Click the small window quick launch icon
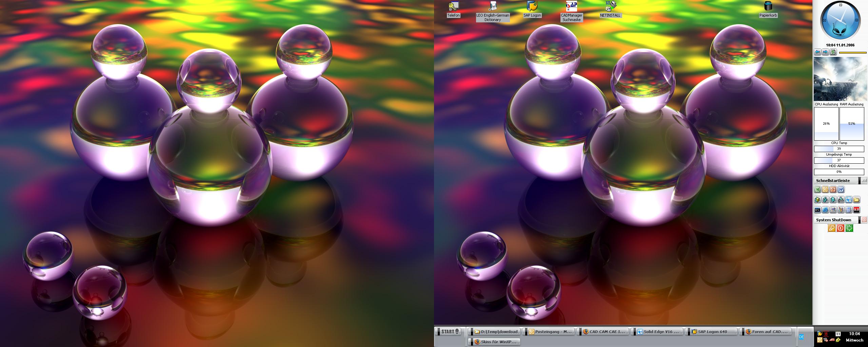The height and width of the screenshot is (347, 868). pos(833,210)
